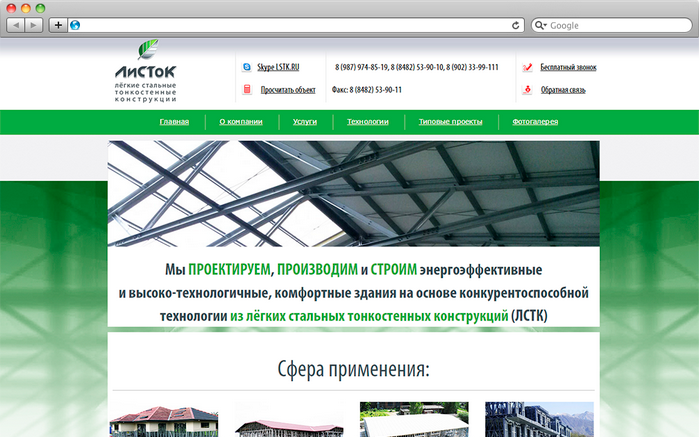The height and width of the screenshot is (437, 699).
Task: Open the Главная menu item
Action: click(x=174, y=122)
